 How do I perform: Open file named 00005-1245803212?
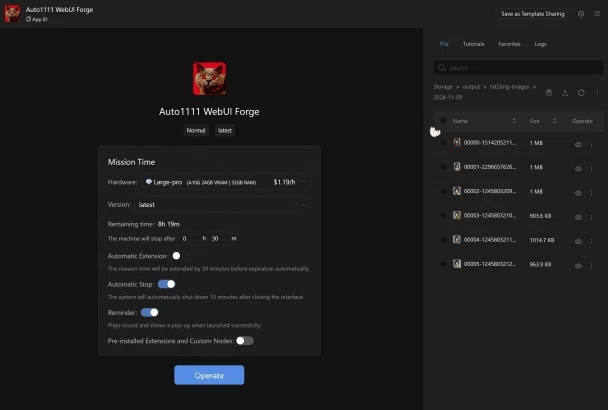coord(490,264)
